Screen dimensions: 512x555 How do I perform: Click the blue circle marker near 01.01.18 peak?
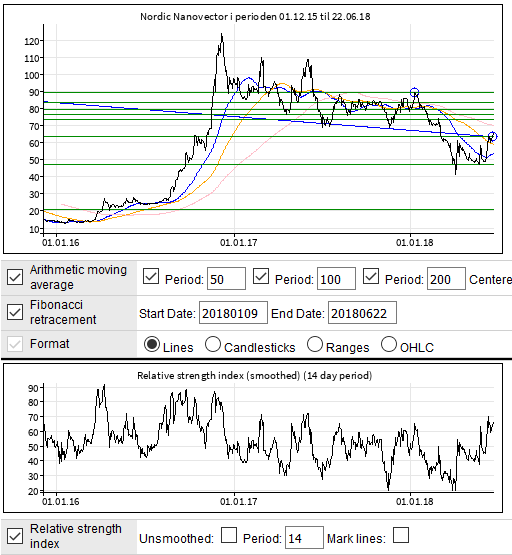[x=414, y=92]
